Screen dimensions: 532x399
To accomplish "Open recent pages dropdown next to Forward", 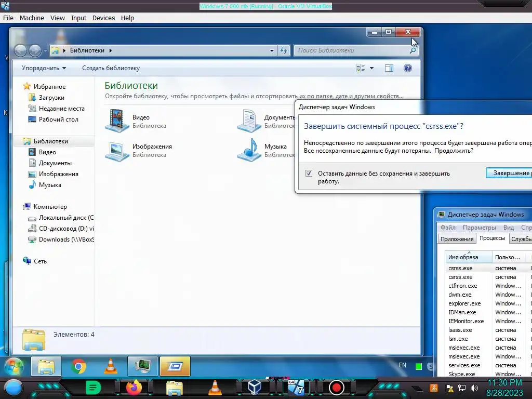I will click(x=46, y=51).
